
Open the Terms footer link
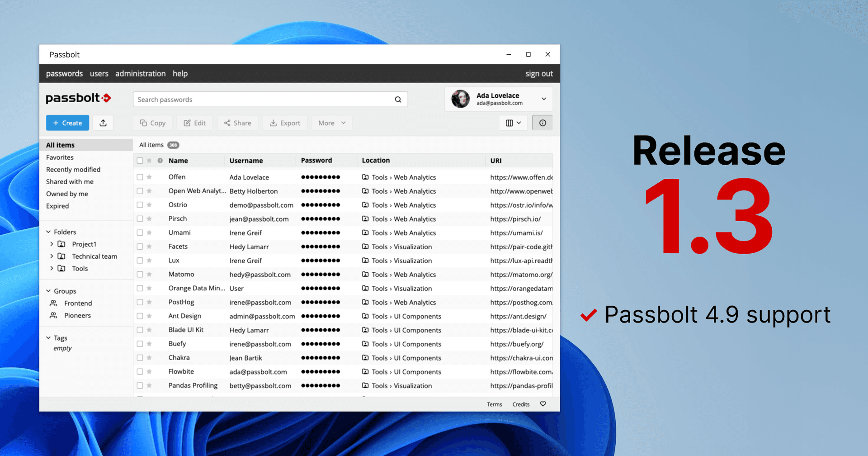(495, 404)
